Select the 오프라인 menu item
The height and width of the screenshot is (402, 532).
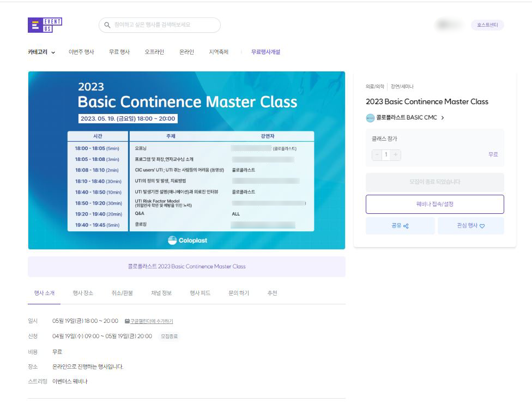(154, 52)
